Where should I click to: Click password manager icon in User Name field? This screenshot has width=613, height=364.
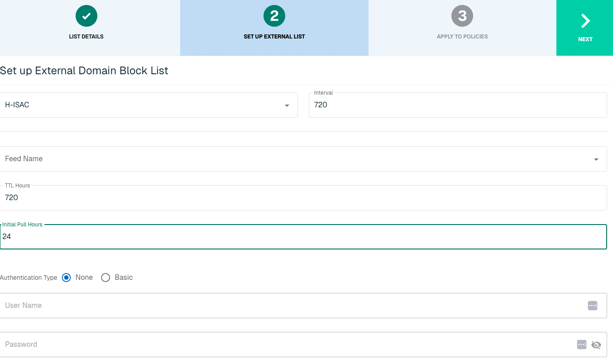[x=593, y=306]
